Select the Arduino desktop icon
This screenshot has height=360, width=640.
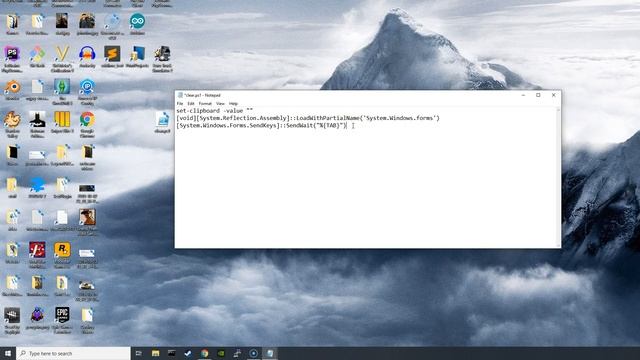pyautogui.click(x=137, y=24)
